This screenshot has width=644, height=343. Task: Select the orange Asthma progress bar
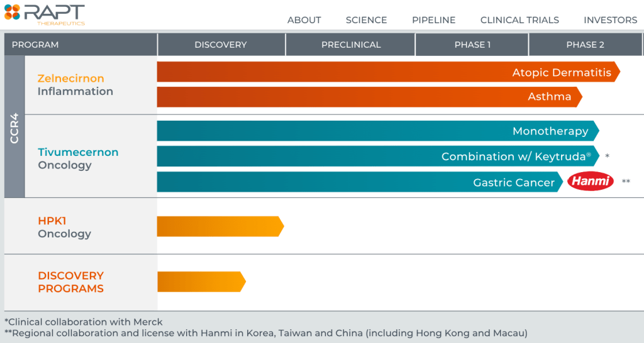pos(368,97)
